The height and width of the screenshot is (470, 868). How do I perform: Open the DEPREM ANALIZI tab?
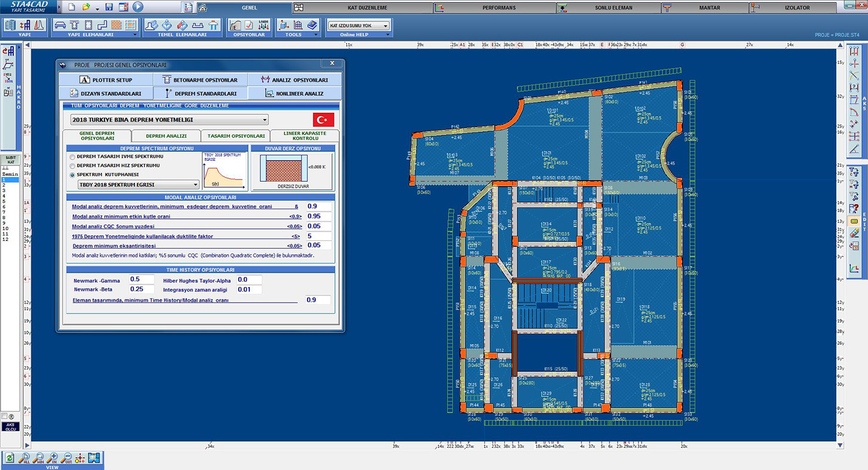point(166,136)
